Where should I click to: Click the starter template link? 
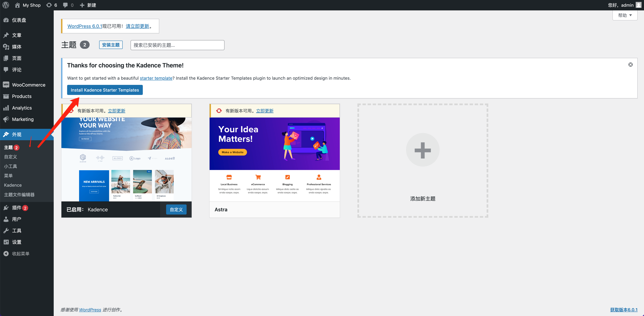click(x=156, y=78)
